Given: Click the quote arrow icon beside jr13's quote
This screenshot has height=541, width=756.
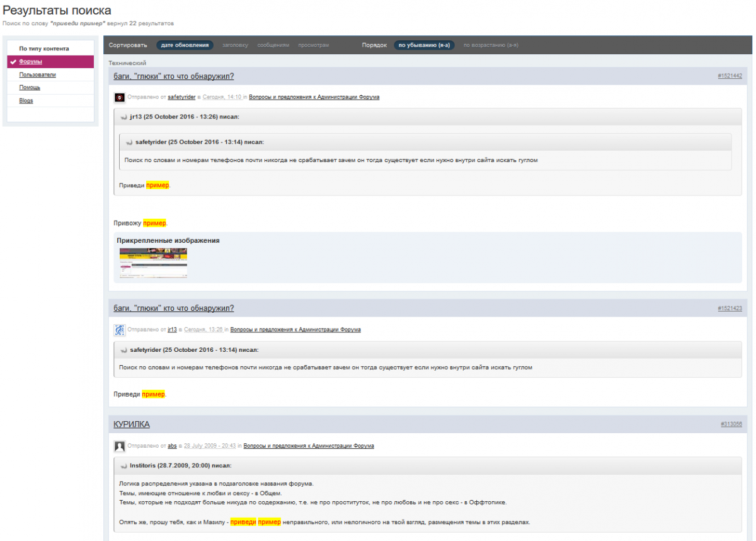Looking at the screenshot, I should 124,117.
